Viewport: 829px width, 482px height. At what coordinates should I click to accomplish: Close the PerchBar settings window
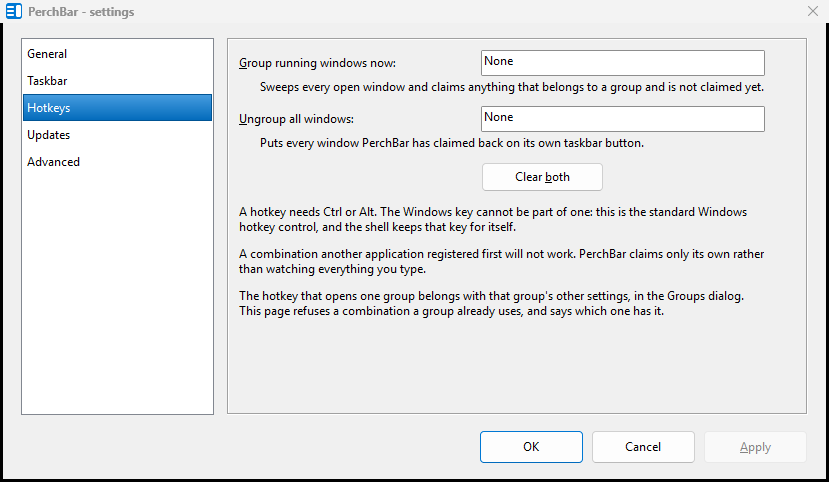pos(813,11)
